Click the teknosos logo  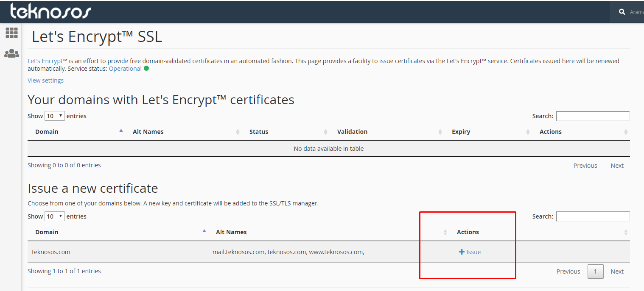[x=50, y=11]
